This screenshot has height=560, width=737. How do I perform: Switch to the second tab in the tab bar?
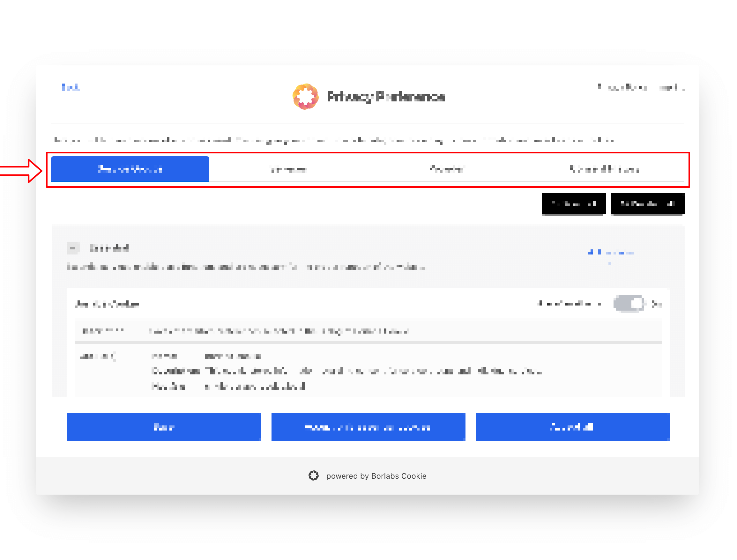pos(288,169)
